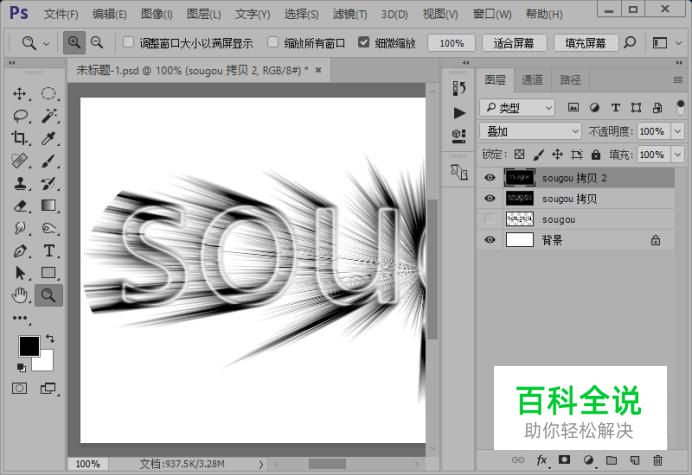Open the 叠加 blend mode dropdown
Viewport: 692px width, 475px height.
pos(530,131)
